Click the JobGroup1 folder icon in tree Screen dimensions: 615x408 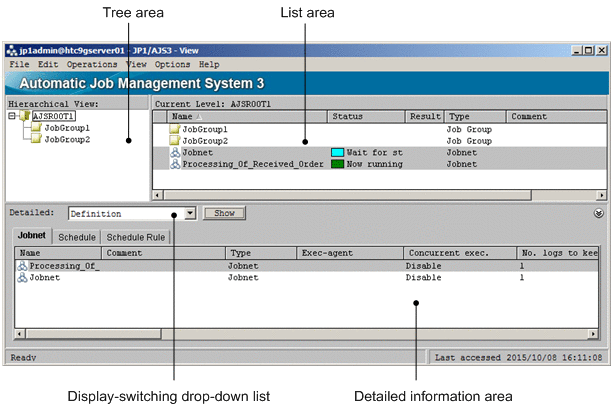pos(36,128)
